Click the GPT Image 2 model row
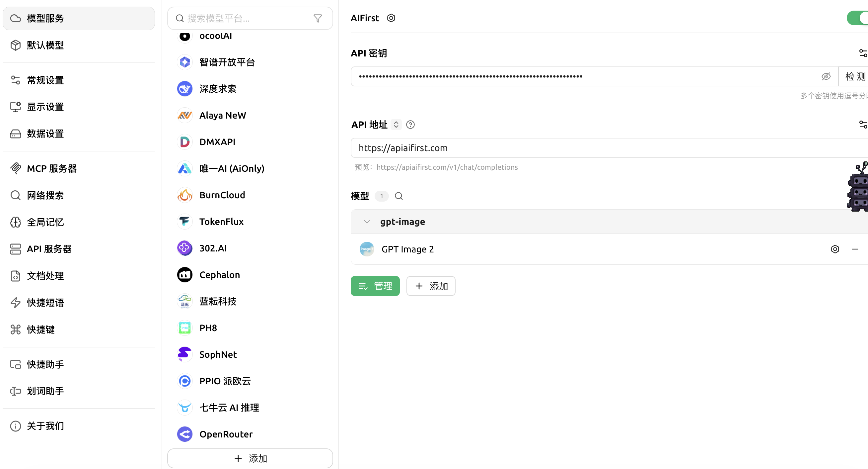 609,249
